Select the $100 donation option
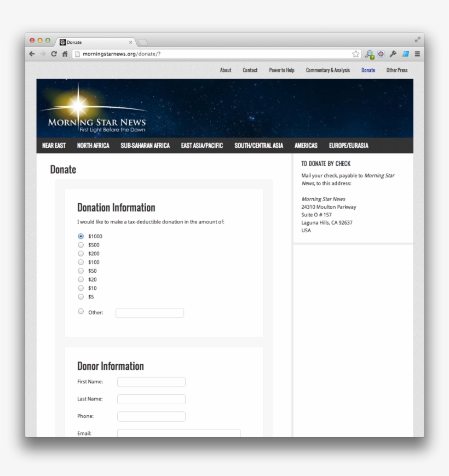The width and height of the screenshot is (449, 476). tap(80, 262)
